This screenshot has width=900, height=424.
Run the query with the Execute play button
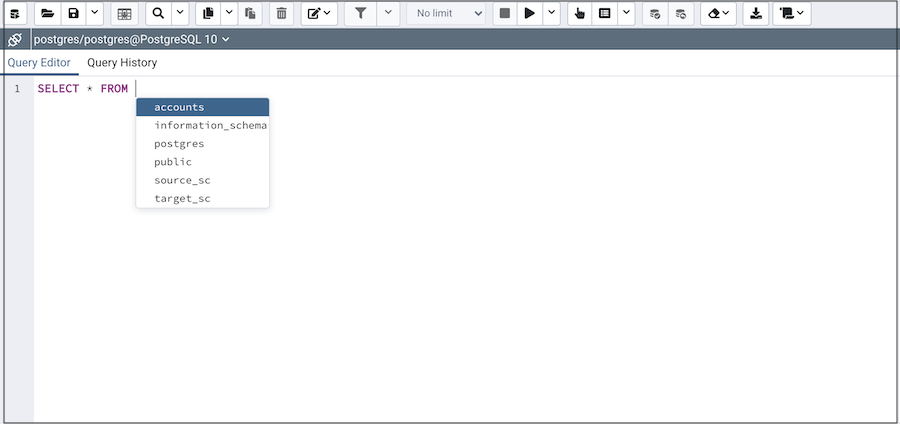(530, 14)
